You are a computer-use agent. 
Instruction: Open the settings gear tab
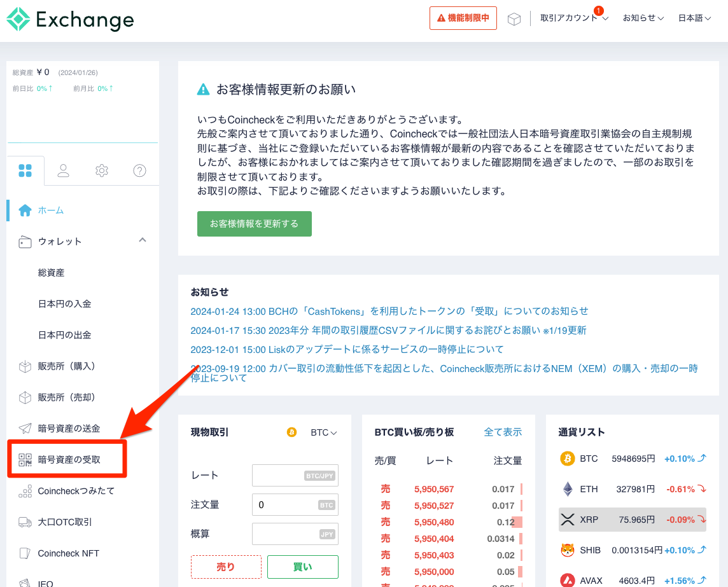pos(102,170)
